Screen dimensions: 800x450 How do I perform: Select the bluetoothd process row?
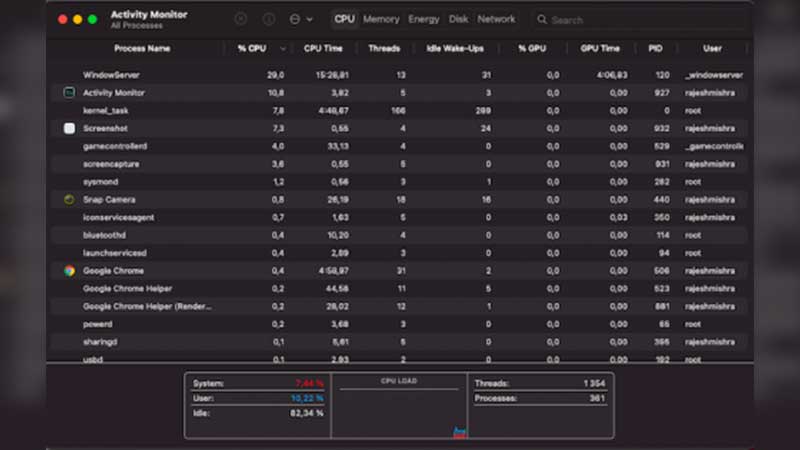coord(400,236)
